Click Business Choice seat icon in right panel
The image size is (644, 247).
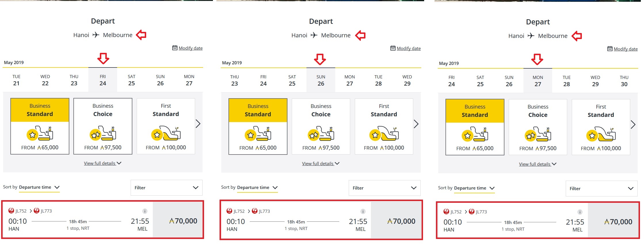(x=538, y=134)
